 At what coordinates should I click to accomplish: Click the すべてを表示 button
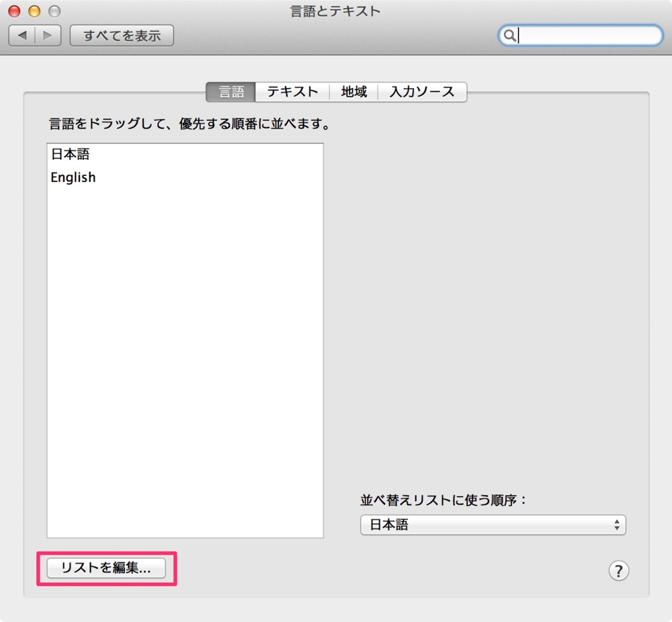pyautogui.click(x=122, y=35)
